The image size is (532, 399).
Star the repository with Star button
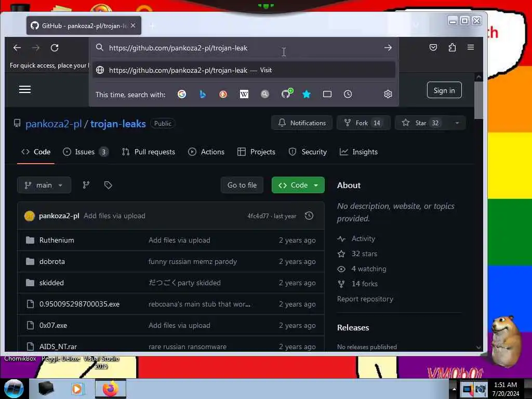point(422,123)
